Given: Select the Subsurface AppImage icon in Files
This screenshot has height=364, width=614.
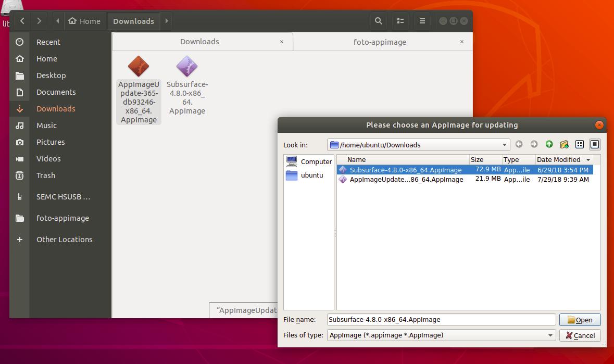Looking at the screenshot, I should tap(187, 66).
